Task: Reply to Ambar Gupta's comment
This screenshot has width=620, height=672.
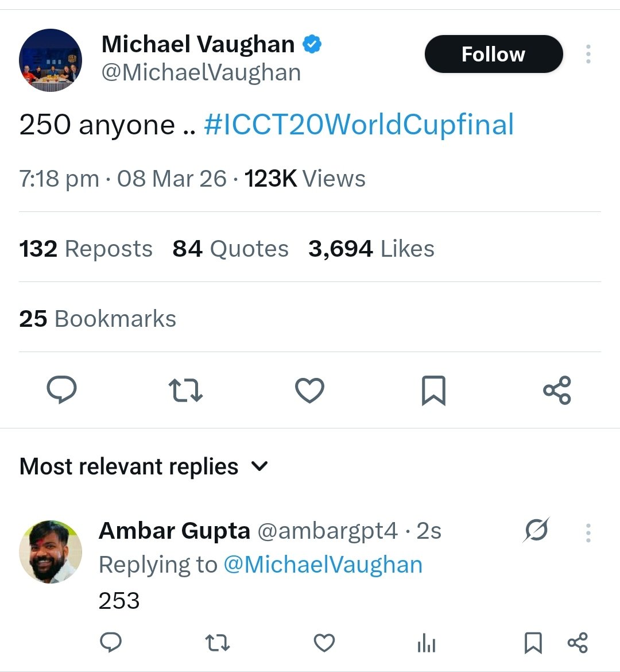Action: pos(111,643)
